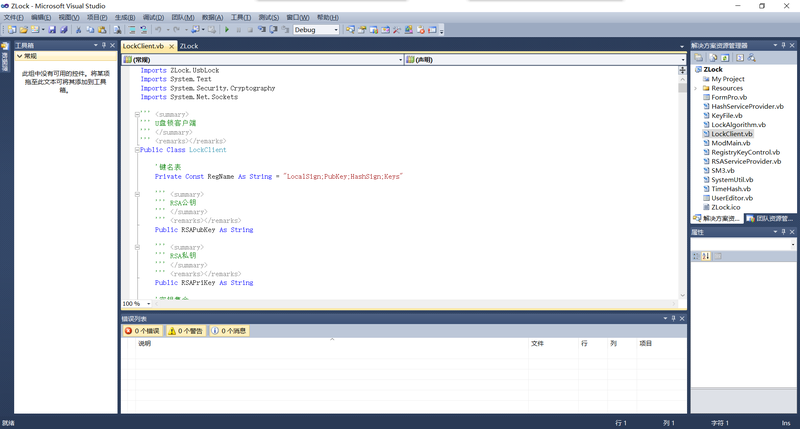Viewport: 800px width, 429px height.
Task: Toggle Categorized view in Properties panel
Action: pos(696,256)
